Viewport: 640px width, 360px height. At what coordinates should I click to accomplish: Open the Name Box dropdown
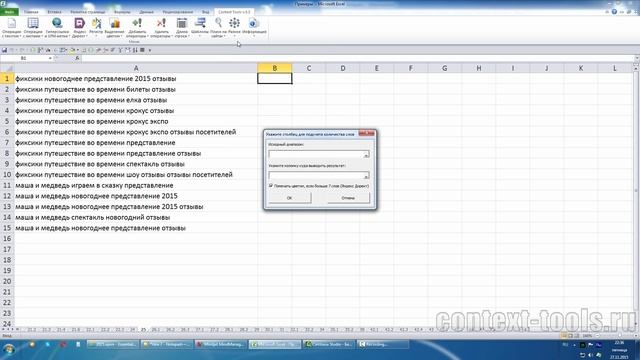pyautogui.click(x=50, y=58)
